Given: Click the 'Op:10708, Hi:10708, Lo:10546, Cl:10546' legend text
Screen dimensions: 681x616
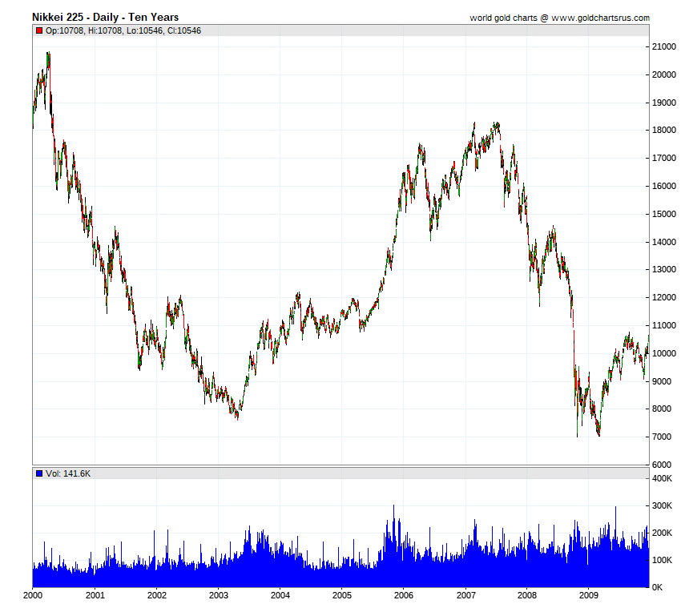Looking at the screenshot, I should (x=123, y=30).
